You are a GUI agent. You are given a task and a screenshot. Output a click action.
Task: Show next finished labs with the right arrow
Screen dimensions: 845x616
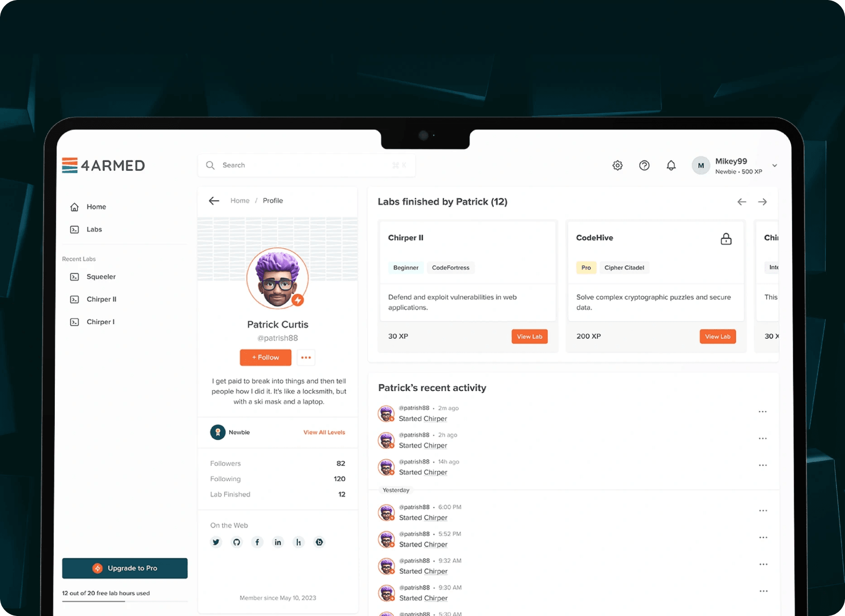tap(763, 202)
